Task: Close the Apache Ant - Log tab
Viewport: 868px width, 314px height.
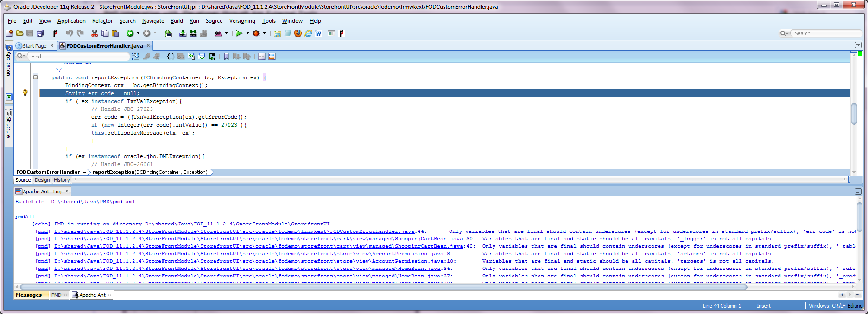Action: [67, 191]
